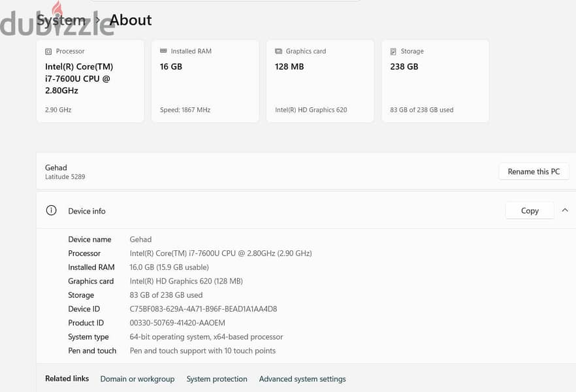Click the Product ID label

86,323
